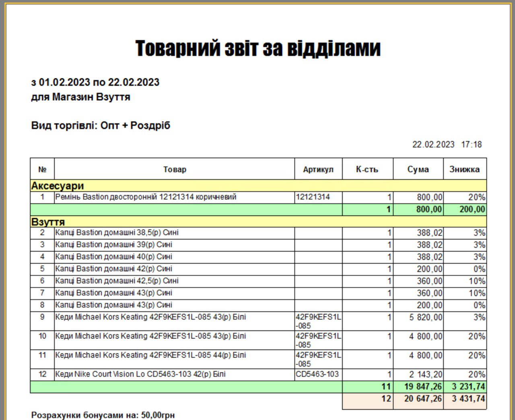Viewport: 515px width, 420px height.
Task: Click the report title "Товарний звіт за відділами"
Action: point(257,48)
